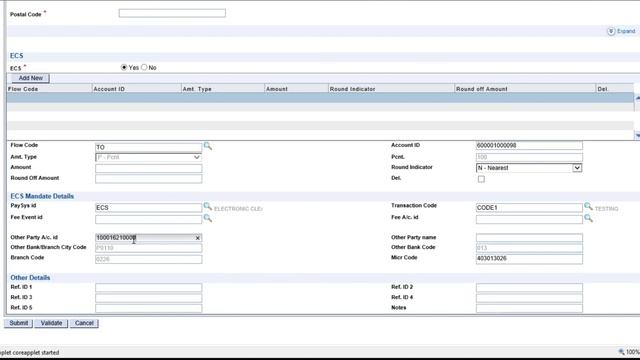Click the Round Indicator column header
640x360 pixels.
pyautogui.click(x=391, y=89)
